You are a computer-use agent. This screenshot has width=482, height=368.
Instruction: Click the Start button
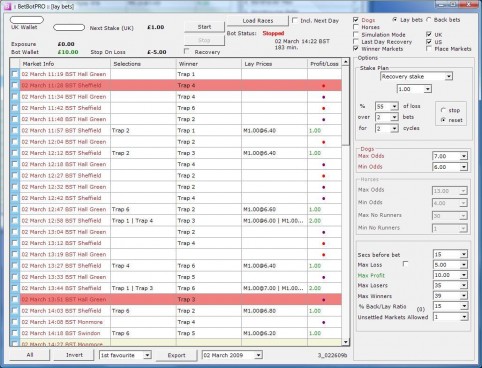coord(204,27)
